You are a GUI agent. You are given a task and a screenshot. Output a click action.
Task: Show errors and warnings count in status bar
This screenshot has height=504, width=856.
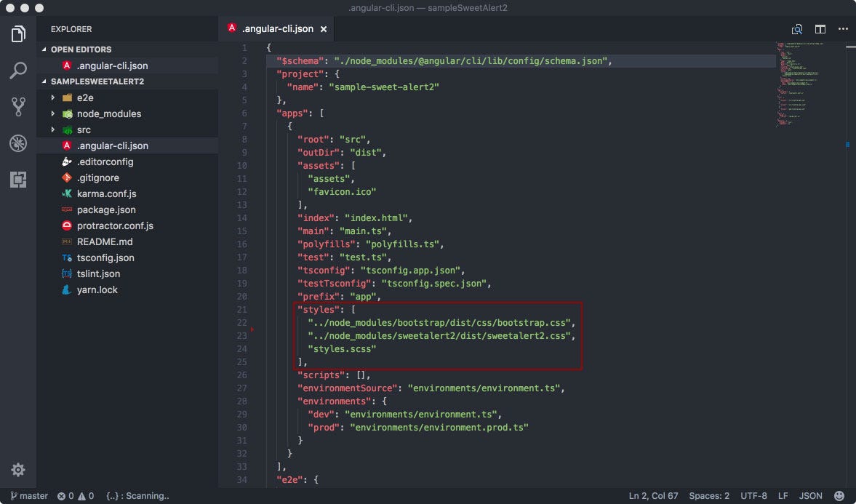(x=76, y=496)
